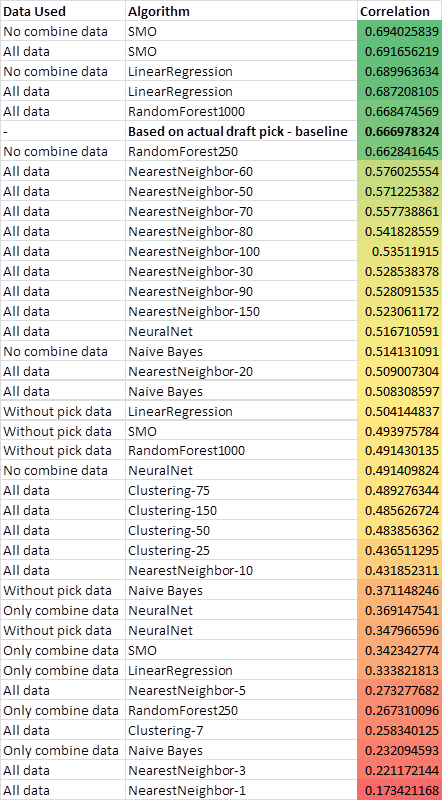Click correlation value 0.436511295
The width and height of the screenshot is (443, 801).
click(x=400, y=551)
